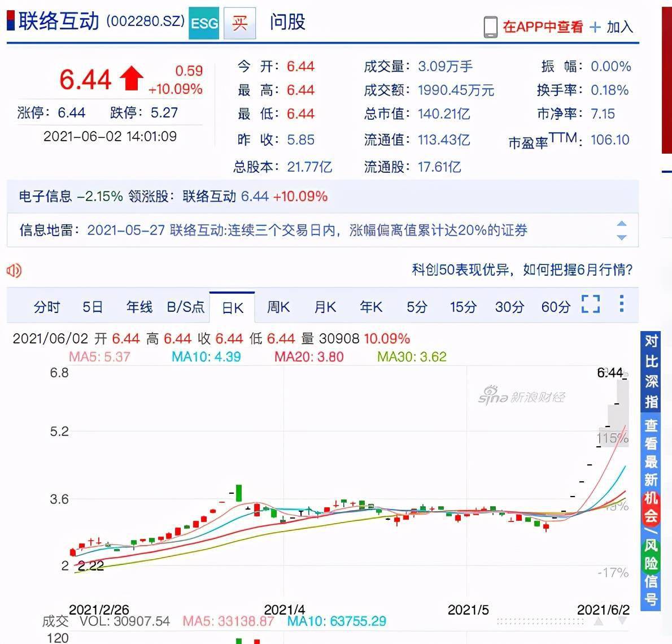Select the 日K chart tab

[x=232, y=307]
